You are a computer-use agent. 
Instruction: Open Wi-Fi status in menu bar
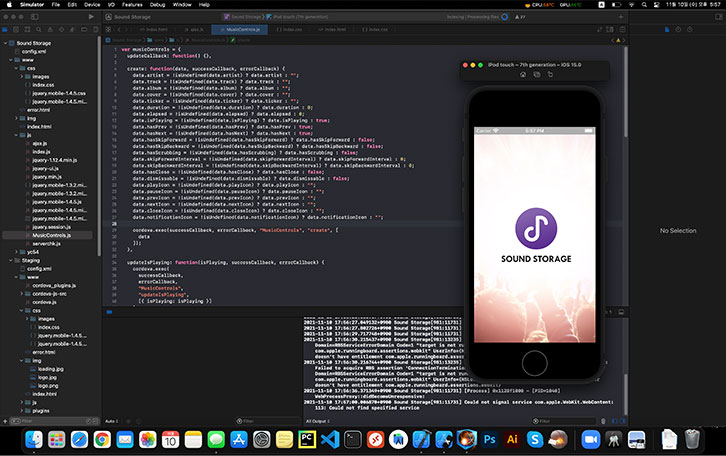(631, 5)
